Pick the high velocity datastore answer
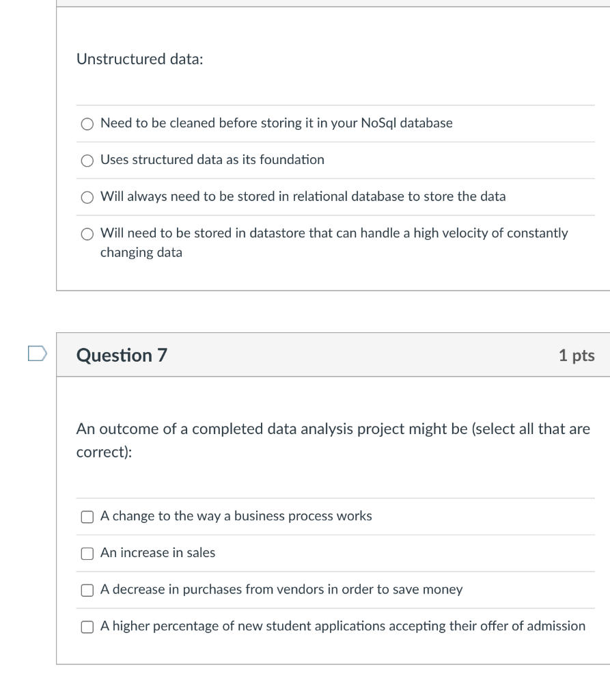 point(87,234)
